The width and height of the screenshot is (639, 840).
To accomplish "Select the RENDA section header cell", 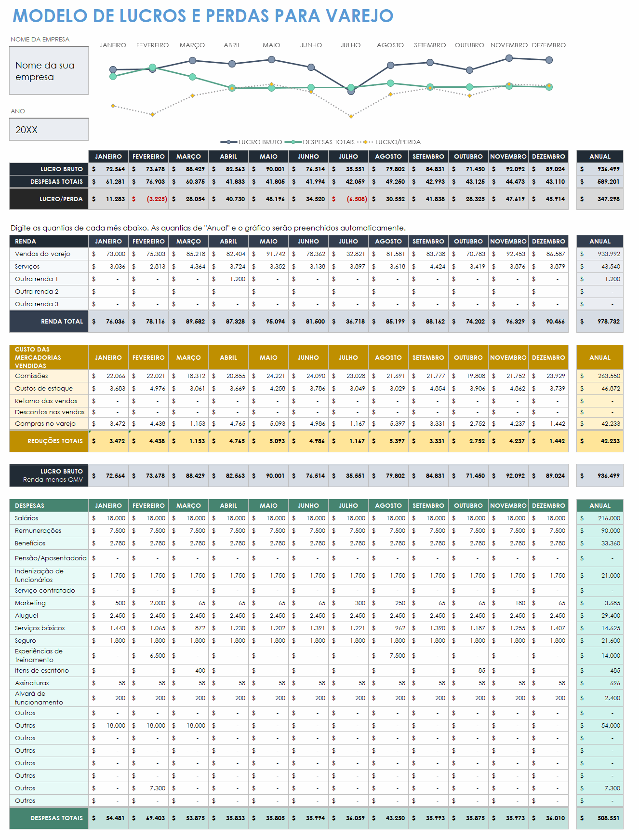I will pos(49,242).
